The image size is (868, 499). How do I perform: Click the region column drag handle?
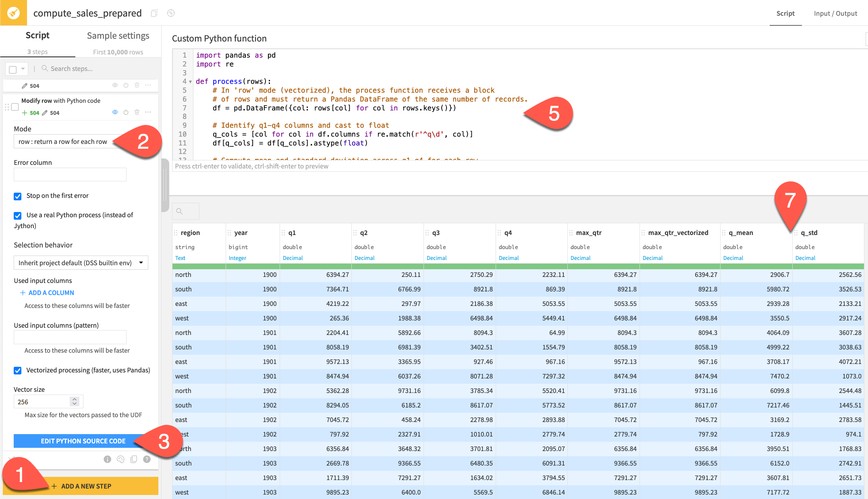[x=176, y=233]
